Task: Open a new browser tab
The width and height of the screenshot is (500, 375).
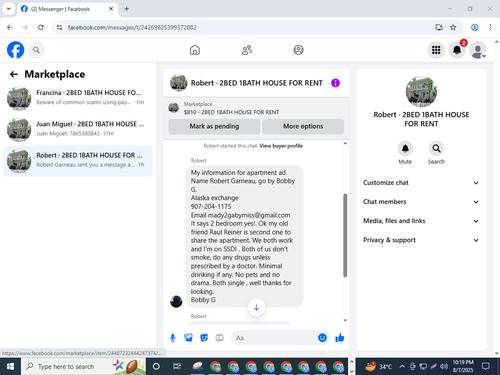Action: tap(127, 9)
